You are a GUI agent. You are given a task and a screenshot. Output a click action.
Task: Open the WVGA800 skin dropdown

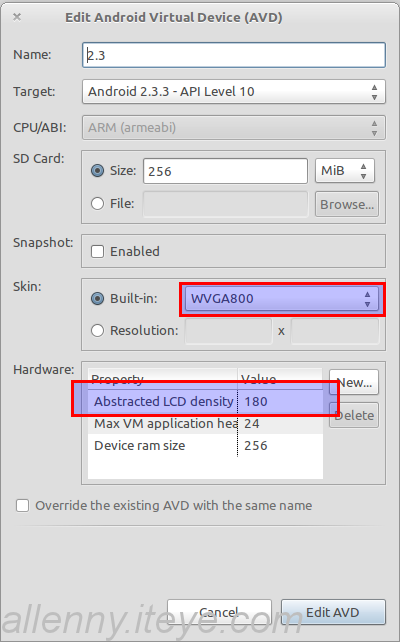(x=282, y=299)
